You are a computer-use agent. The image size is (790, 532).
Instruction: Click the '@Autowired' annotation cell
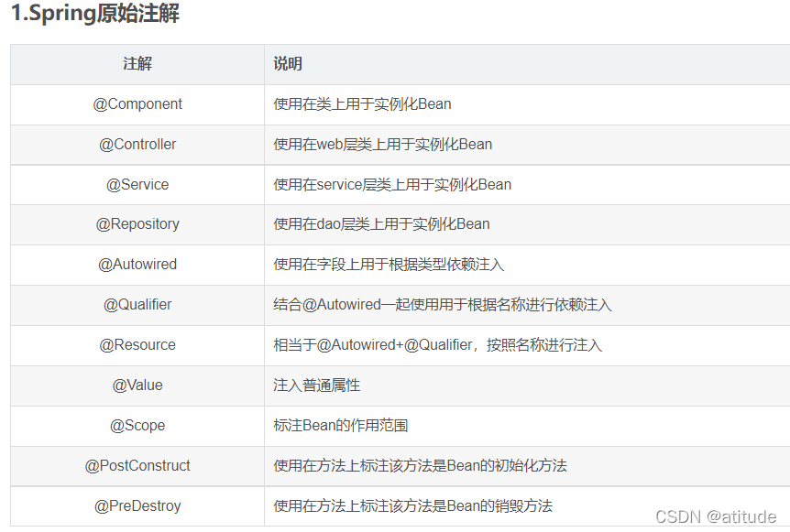137,265
